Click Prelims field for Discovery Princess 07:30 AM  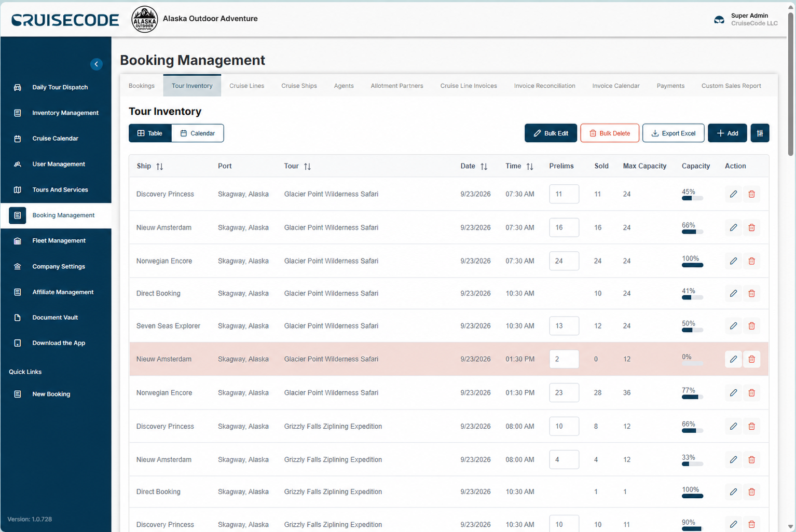coord(564,194)
